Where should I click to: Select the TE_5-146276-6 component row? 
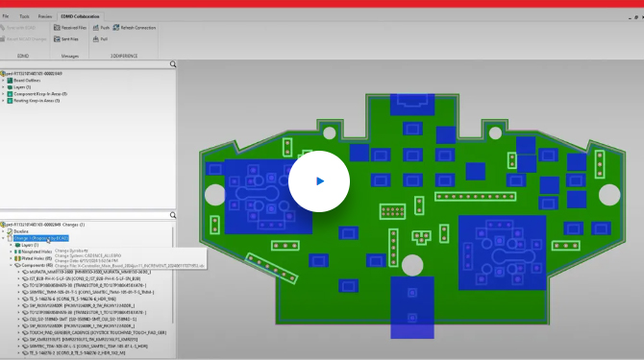tap(73, 299)
